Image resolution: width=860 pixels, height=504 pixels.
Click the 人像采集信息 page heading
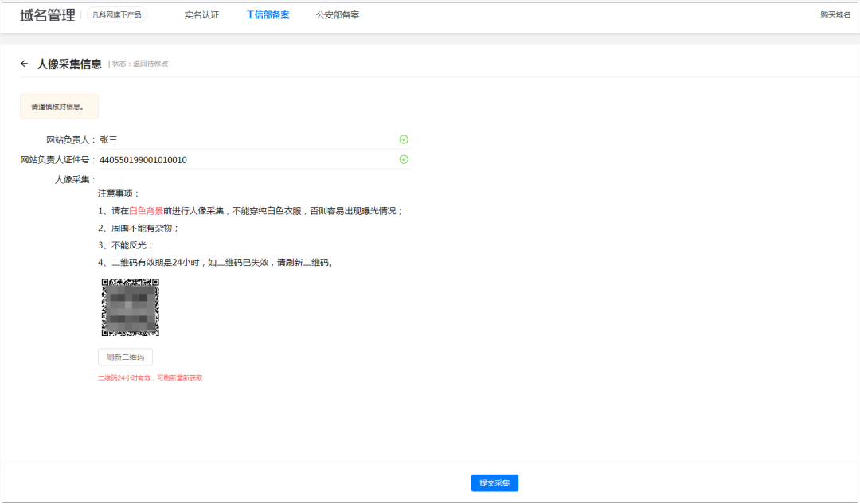coord(69,64)
